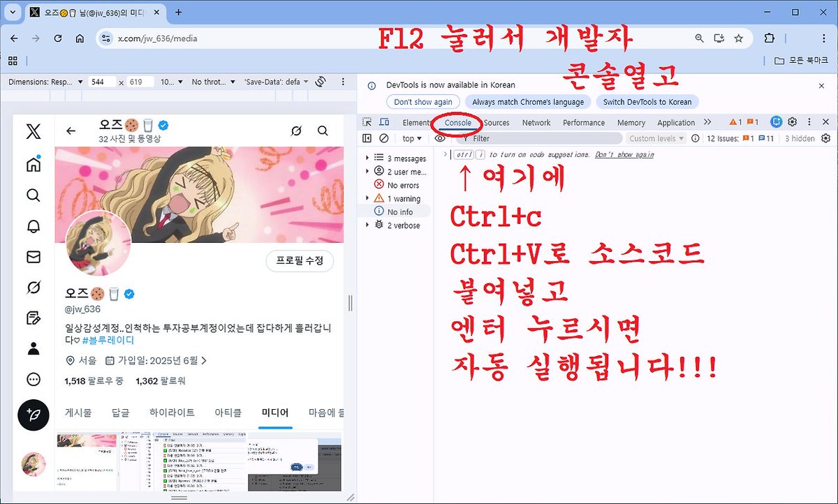Click the inspect element picker icon
838x504 pixels.
click(x=367, y=122)
